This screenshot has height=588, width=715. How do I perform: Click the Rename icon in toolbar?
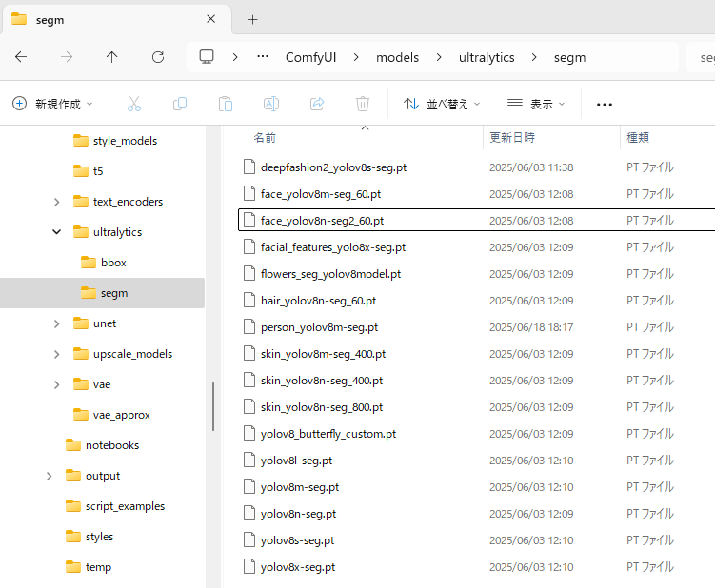[271, 104]
